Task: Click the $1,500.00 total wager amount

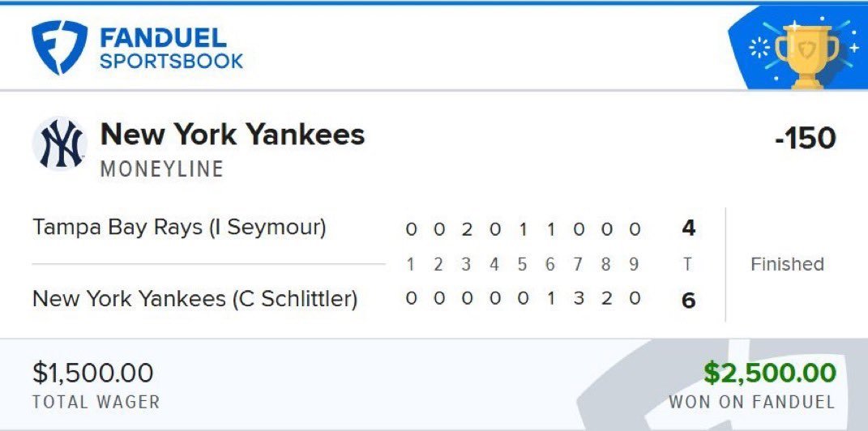Action: 93,373
